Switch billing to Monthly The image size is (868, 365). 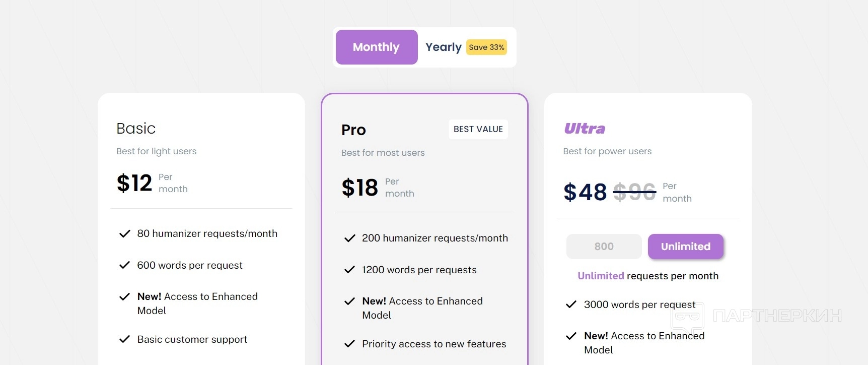point(377,47)
